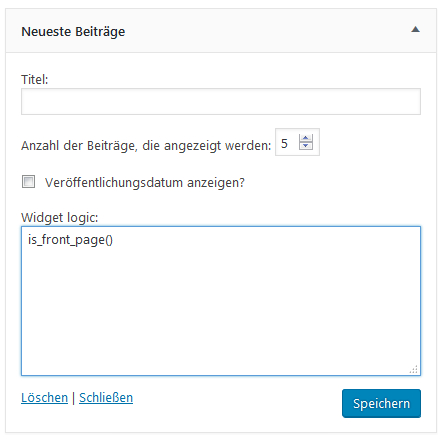This screenshot has width=443, height=440.
Task: Click the number of posts field
Action: 297,142
